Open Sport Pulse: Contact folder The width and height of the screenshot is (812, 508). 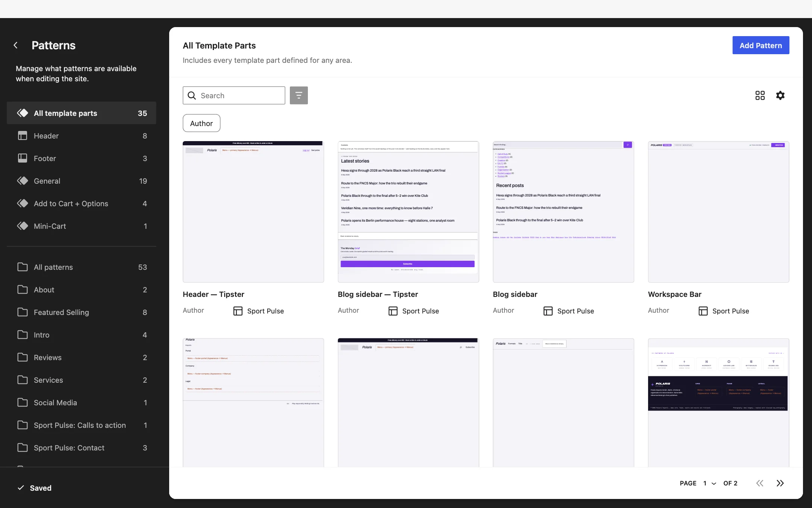click(82, 448)
